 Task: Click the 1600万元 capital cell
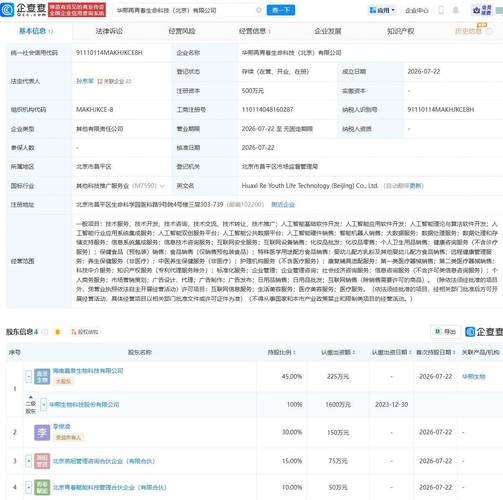click(338, 405)
